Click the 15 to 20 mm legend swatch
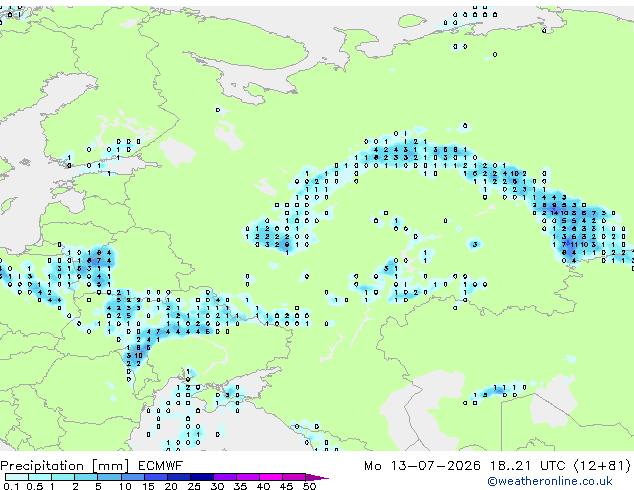This screenshot has width=634, height=490. point(155,477)
